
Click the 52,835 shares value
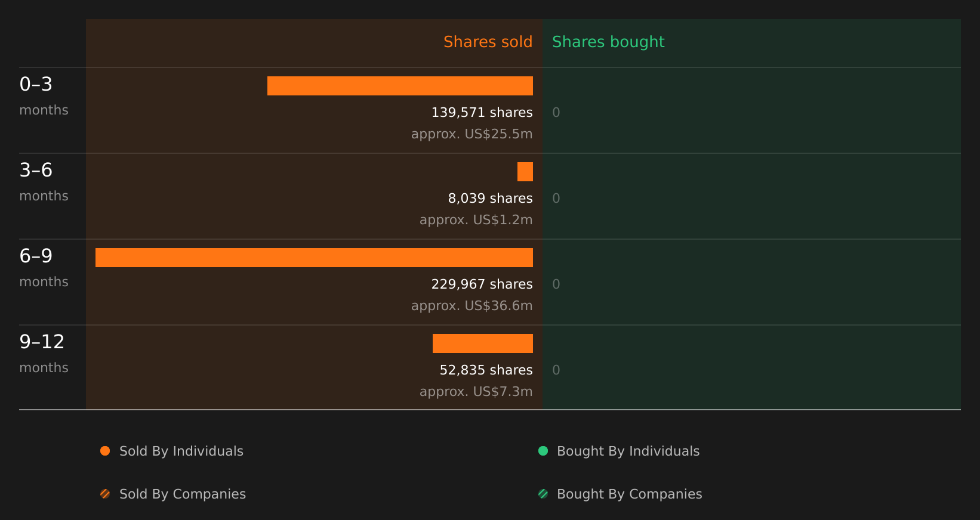pos(486,370)
